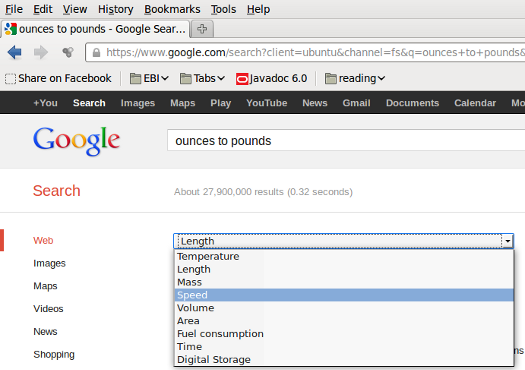Select Maps in the left sidebar
Image resolution: width=525 pixels, height=370 pixels.
coord(45,286)
